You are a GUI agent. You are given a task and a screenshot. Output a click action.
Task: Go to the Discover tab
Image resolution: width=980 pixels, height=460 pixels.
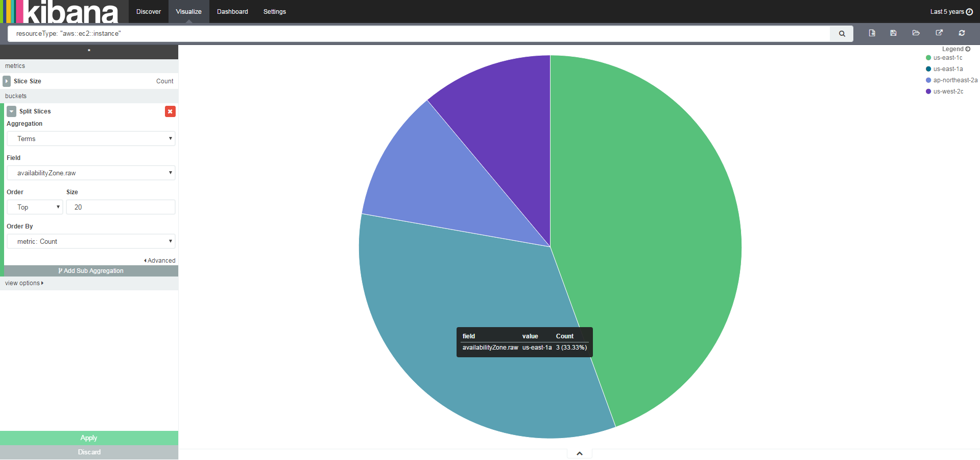148,11
